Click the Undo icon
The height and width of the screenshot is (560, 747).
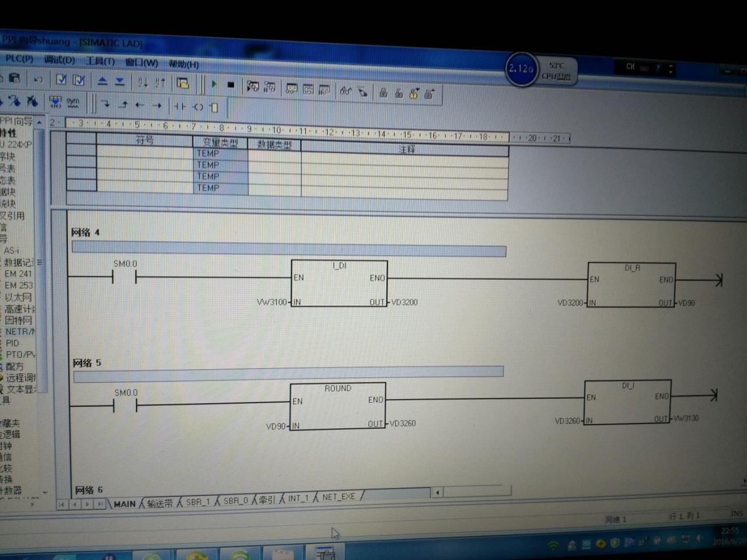coord(39,79)
